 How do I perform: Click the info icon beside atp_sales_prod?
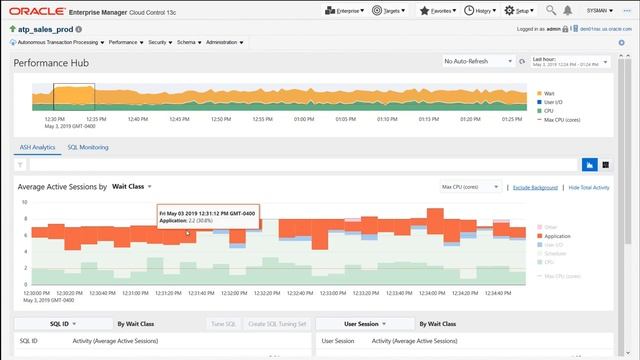pyautogui.click(x=79, y=29)
